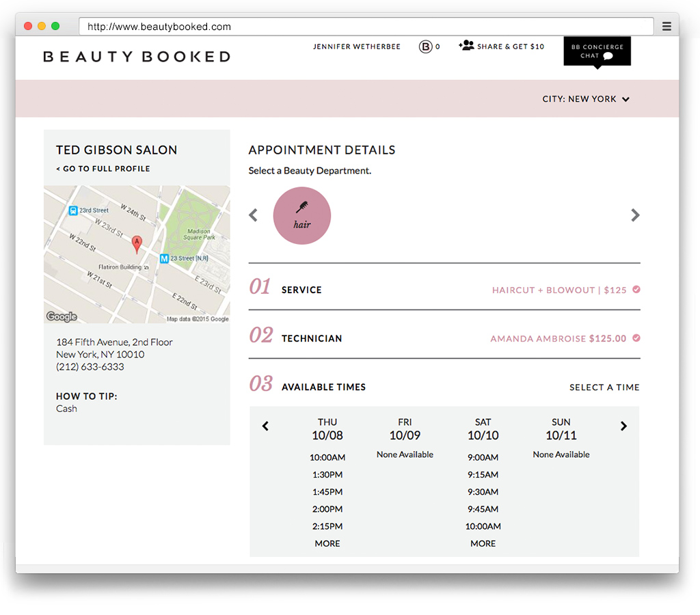Click the share friends icon

466,46
